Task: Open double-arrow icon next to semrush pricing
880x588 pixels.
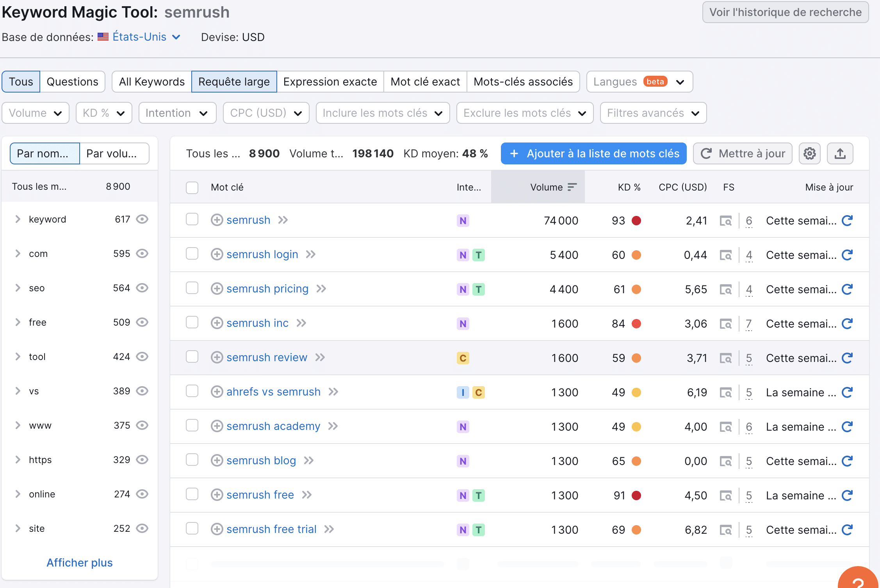Action: (x=321, y=289)
